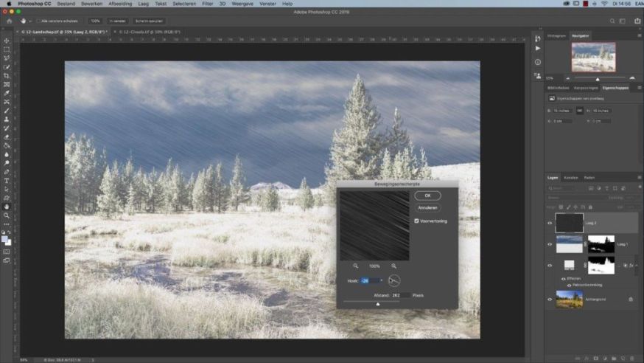Select the Crop tool
Viewport: 644px width, 363px height.
(x=7, y=75)
